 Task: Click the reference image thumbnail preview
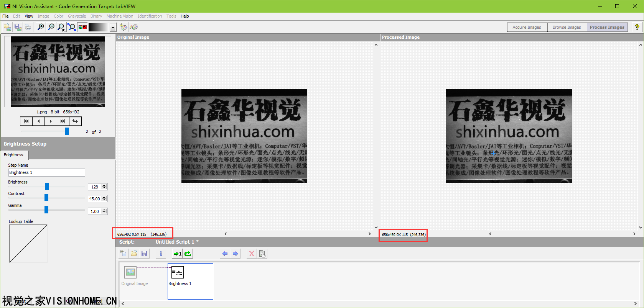(x=58, y=71)
